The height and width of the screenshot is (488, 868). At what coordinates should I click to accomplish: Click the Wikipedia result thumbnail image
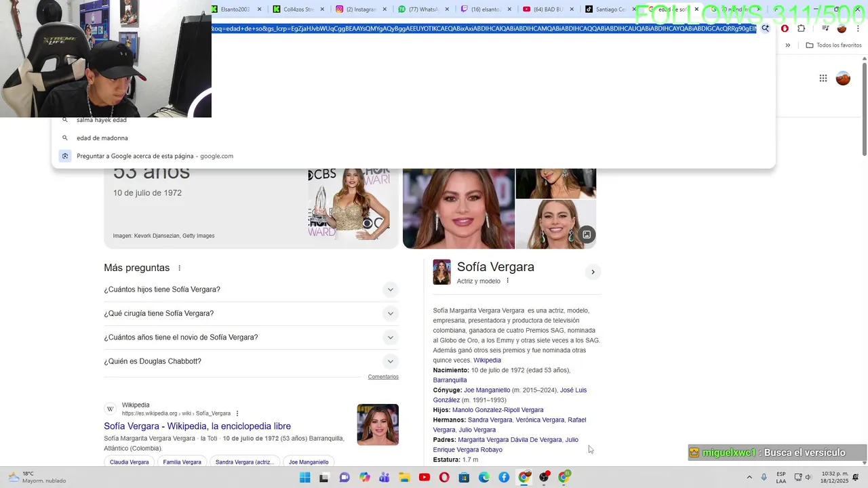(378, 425)
